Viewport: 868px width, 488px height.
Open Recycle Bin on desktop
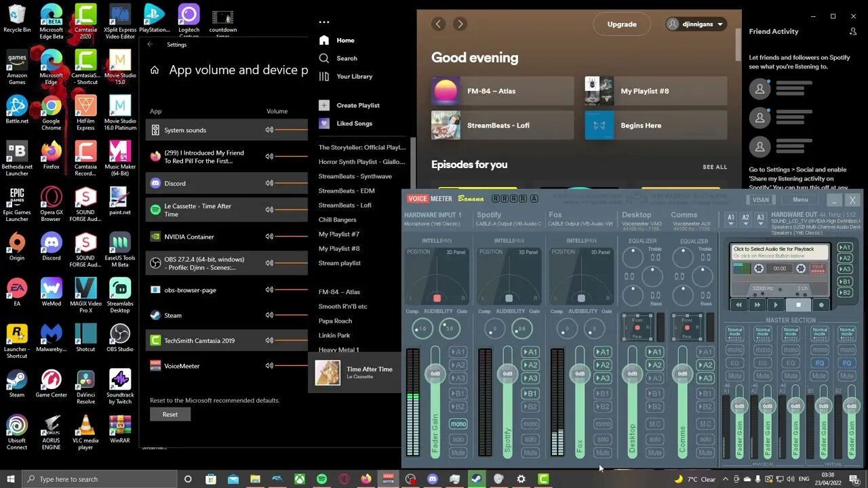click(17, 19)
